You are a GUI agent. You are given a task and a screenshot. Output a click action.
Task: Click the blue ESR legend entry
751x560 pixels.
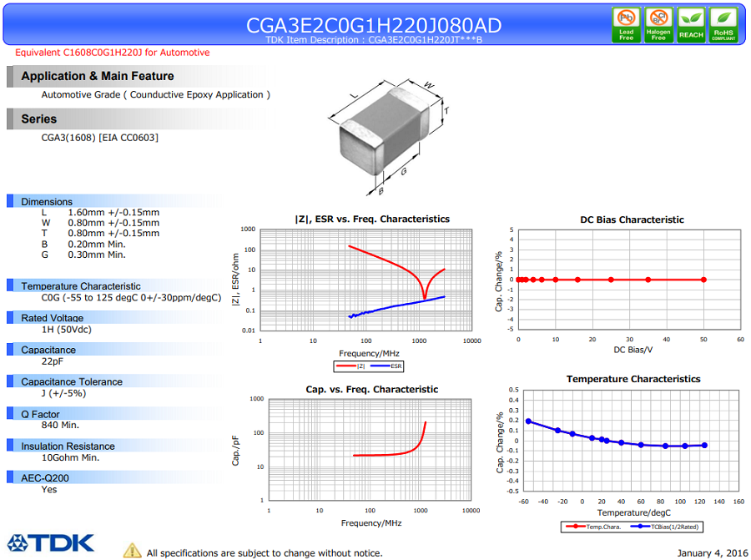click(x=386, y=366)
